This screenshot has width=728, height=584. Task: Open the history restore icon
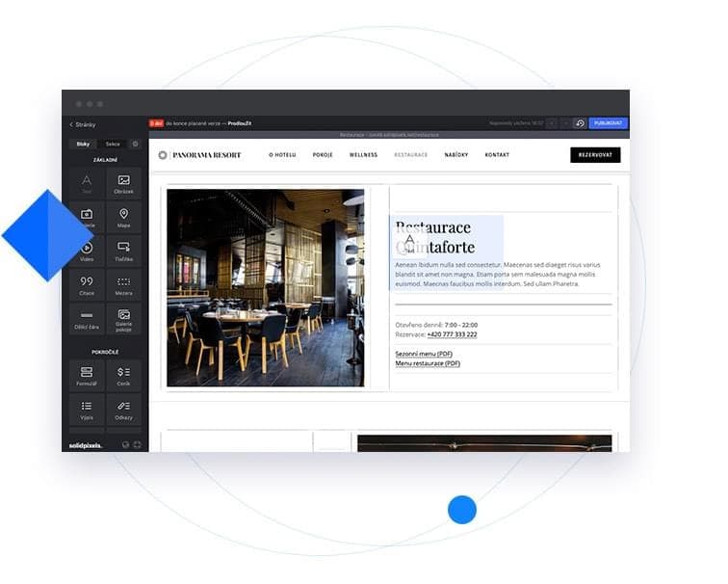tap(580, 123)
